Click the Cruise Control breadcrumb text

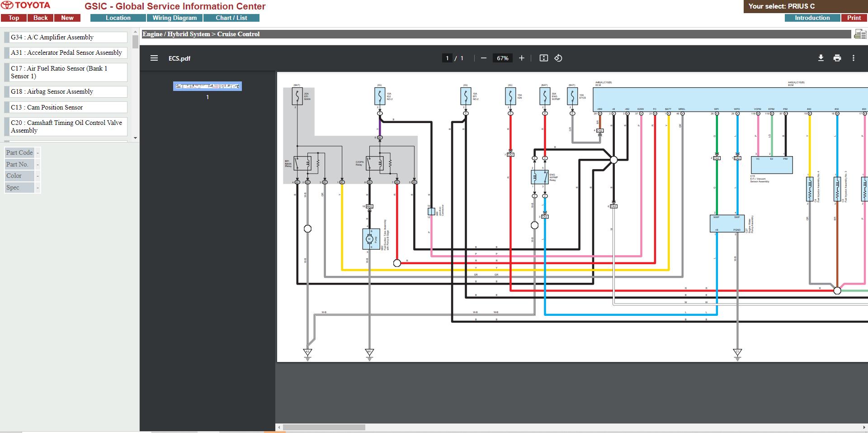tap(238, 34)
